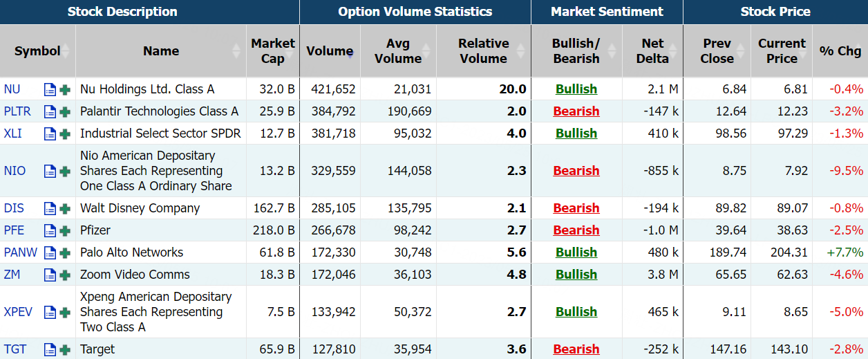Sort by Market Cap column header
Screen dimensions: 868x359
click(x=272, y=51)
